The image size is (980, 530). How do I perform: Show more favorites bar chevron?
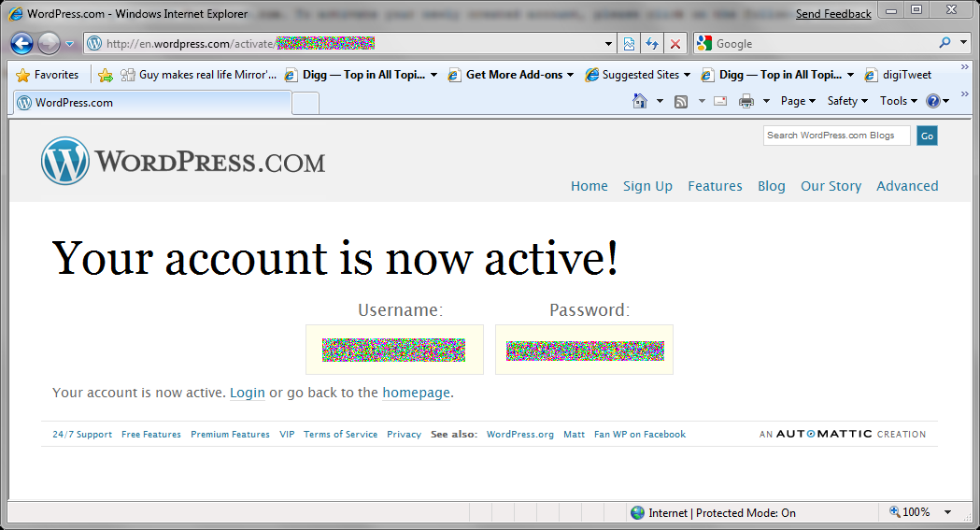point(964,67)
